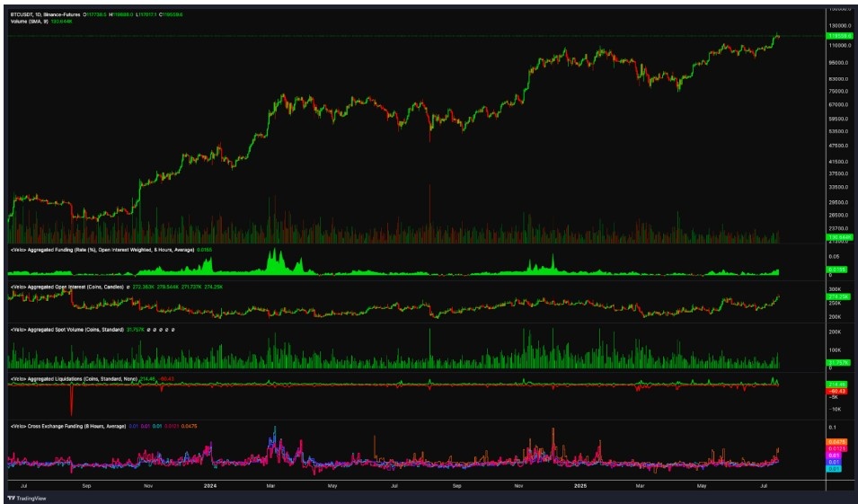Click the 83000.0 price axis tick
The image size is (858, 504).
[x=838, y=79]
